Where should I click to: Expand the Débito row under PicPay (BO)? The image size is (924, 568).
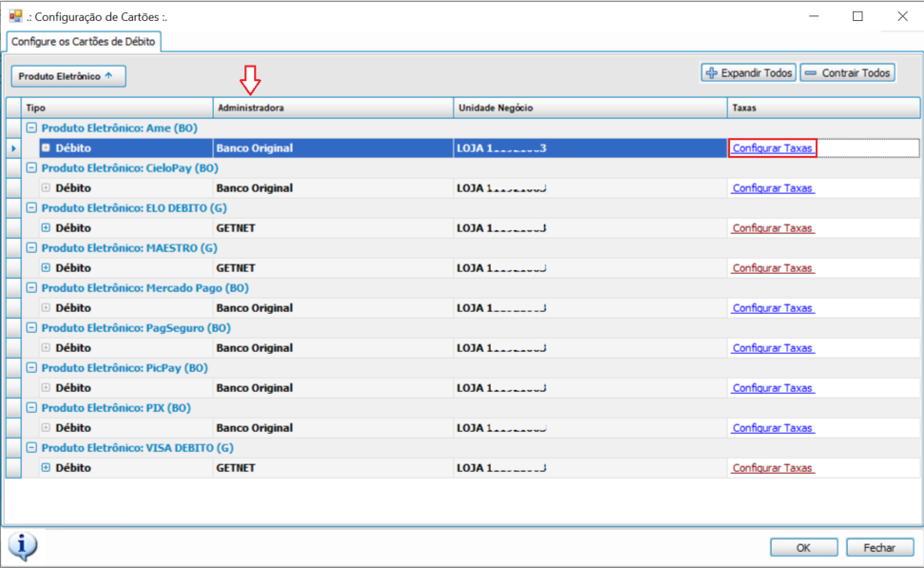[x=46, y=387]
